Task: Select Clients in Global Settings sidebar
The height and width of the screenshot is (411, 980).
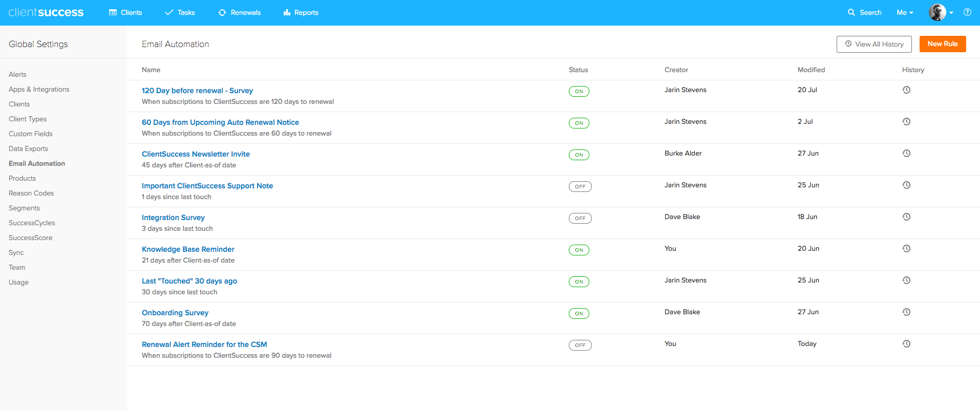Action: point(19,104)
